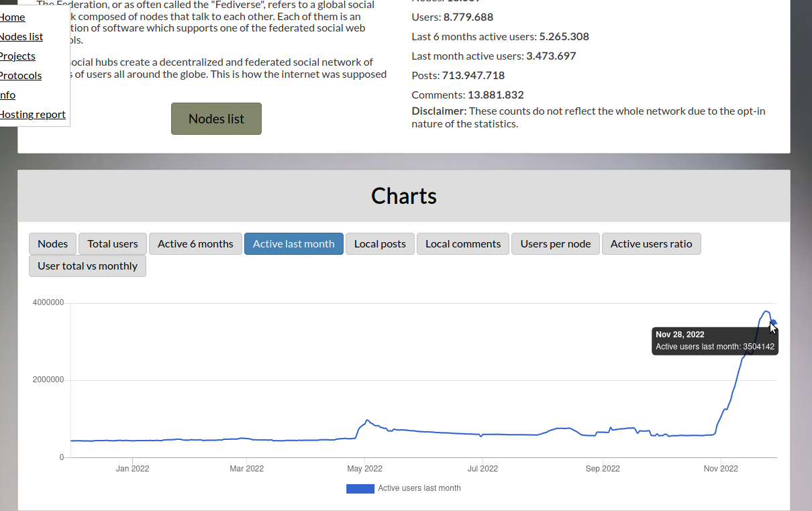812x511 pixels.
Task: Open the Nodes list menu link
Action: tap(21, 37)
